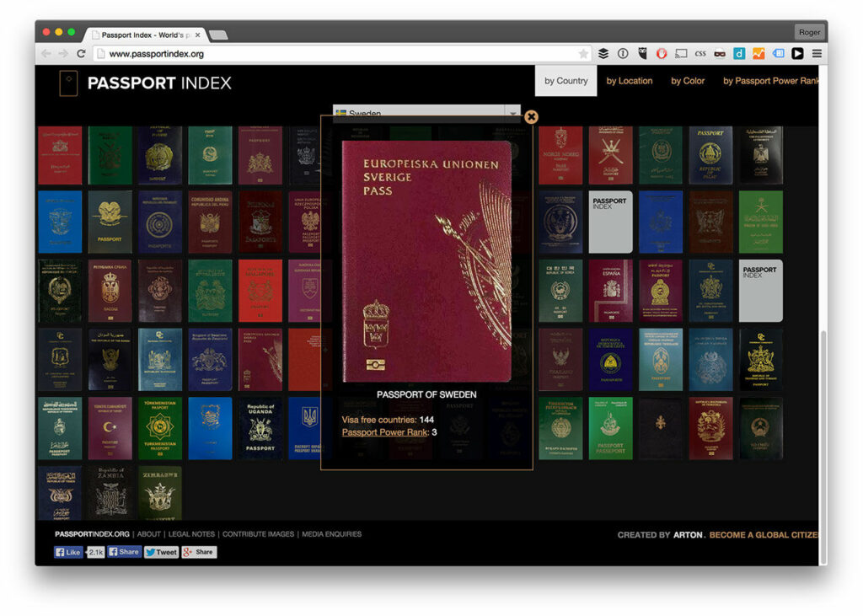Select the Serbia double-eagle passport
Viewport: 863px width, 616px height.
110,291
